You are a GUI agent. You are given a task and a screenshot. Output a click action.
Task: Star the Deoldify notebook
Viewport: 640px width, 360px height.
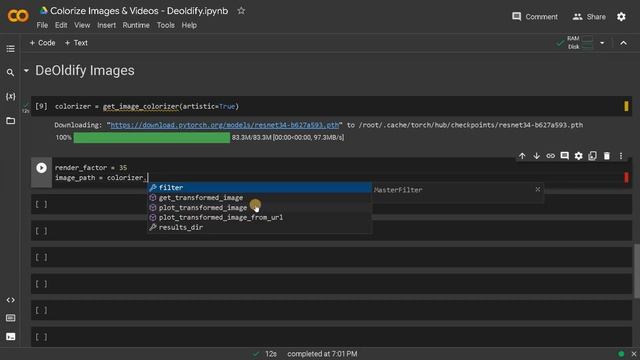coord(241,11)
